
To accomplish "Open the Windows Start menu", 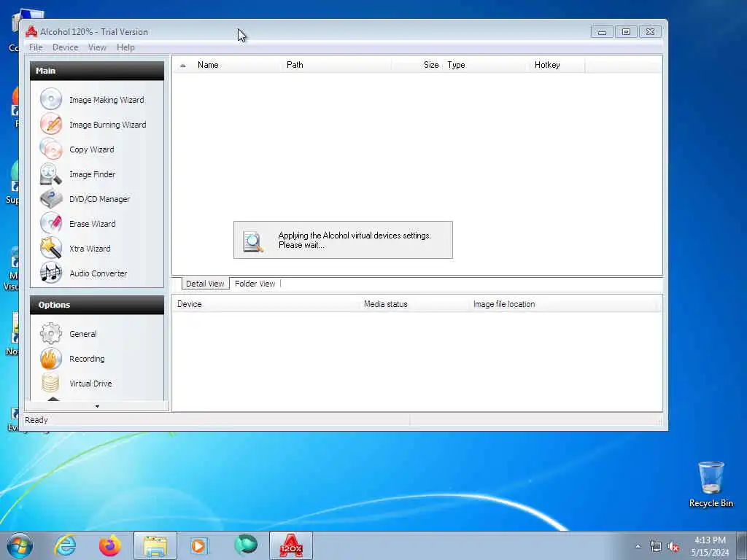I will 20,545.
